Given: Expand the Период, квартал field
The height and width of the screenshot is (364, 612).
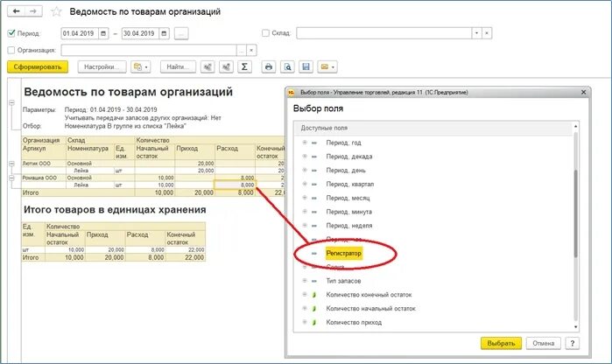Looking at the screenshot, I should click(305, 184).
